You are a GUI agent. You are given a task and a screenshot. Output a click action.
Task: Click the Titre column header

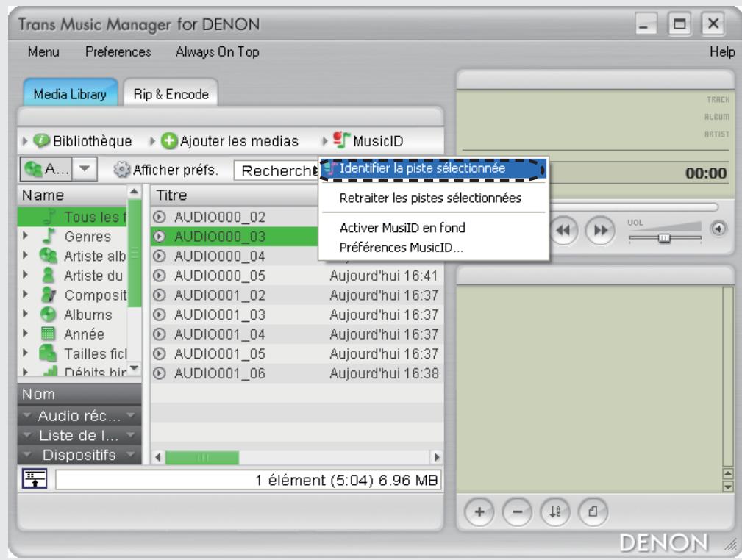(x=235, y=195)
